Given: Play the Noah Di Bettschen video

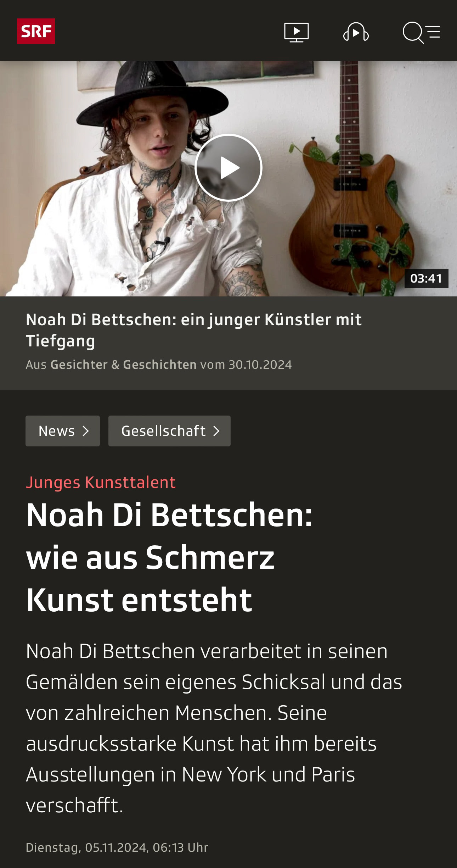Looking at the screenshot, I should click(x=228, y=168).
